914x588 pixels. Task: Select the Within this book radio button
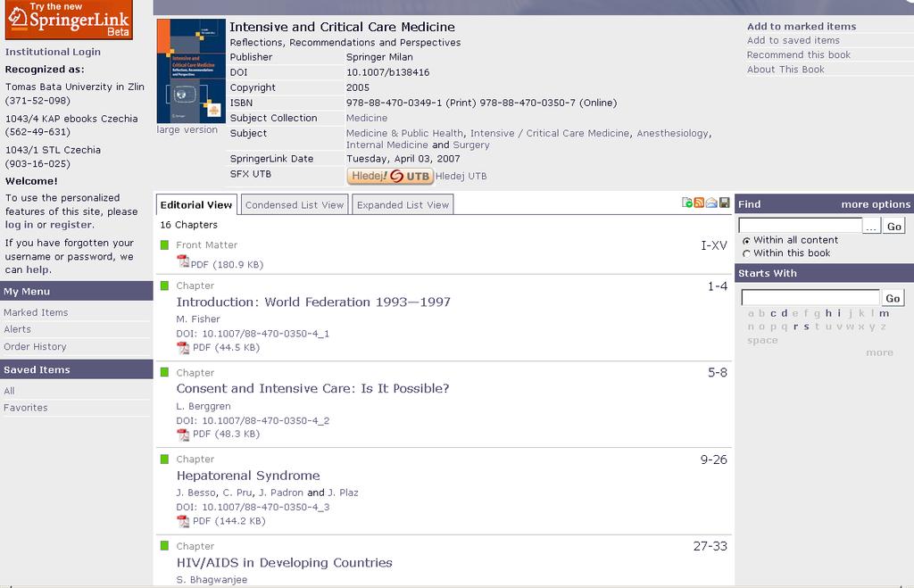tap(746, 253)
